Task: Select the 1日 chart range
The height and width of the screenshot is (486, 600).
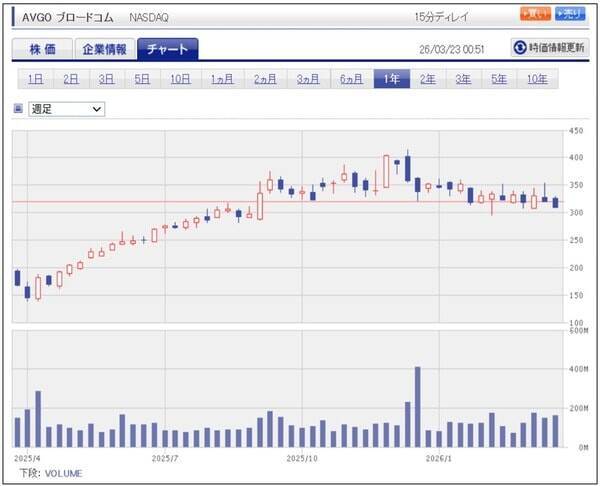Action: (36, 79)
